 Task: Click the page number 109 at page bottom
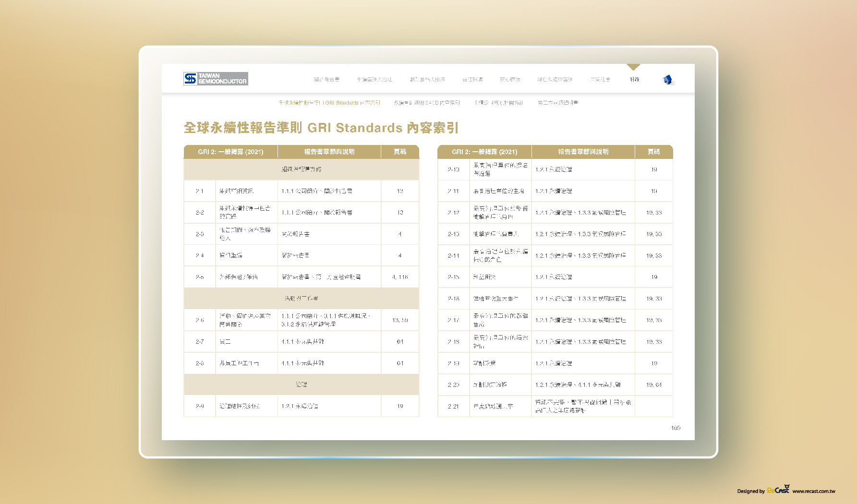pos(676,428)
